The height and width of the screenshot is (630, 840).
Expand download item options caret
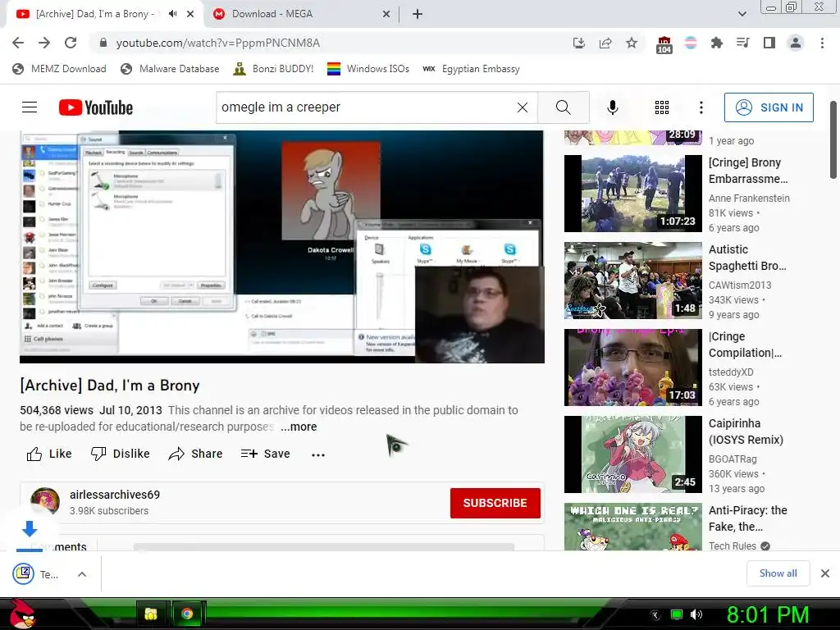[82, 574]
